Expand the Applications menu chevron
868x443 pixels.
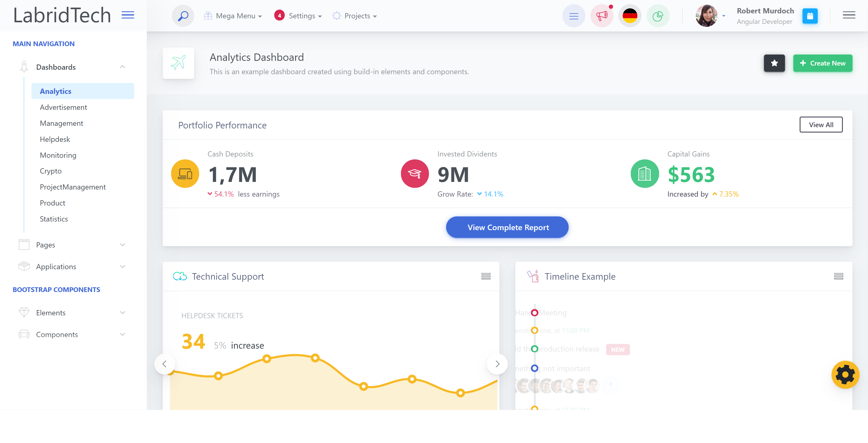(x=123, y=266)
